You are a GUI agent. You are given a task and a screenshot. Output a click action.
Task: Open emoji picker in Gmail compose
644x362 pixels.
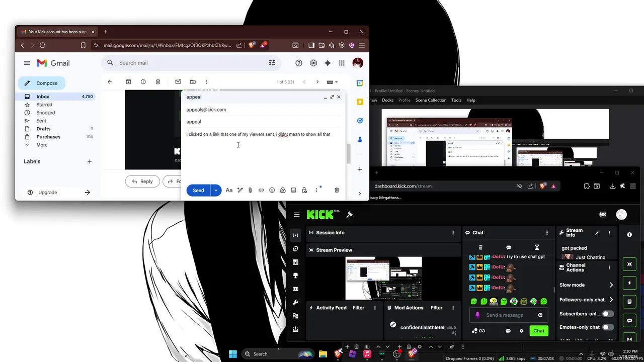[x=272, y=190]
